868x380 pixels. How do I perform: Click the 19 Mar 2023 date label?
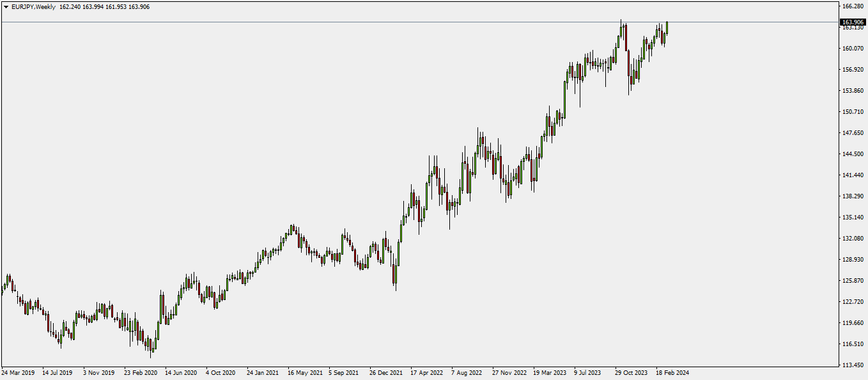pyautogui.click(x=550, y=372)
